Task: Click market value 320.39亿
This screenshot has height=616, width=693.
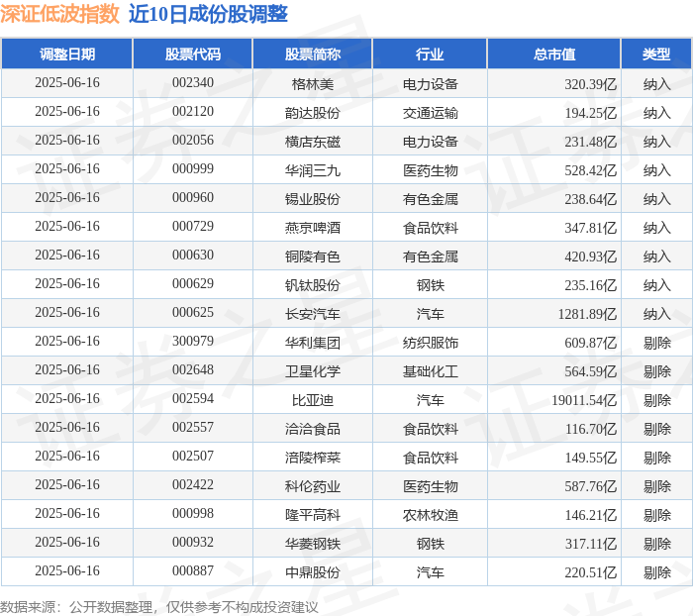Action: [x=590, y=84]
